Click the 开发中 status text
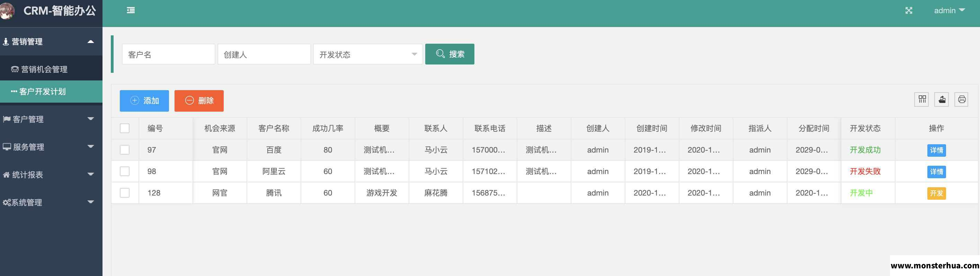The image size is (980, 276). pyautogui.click(x=861, y=193)
